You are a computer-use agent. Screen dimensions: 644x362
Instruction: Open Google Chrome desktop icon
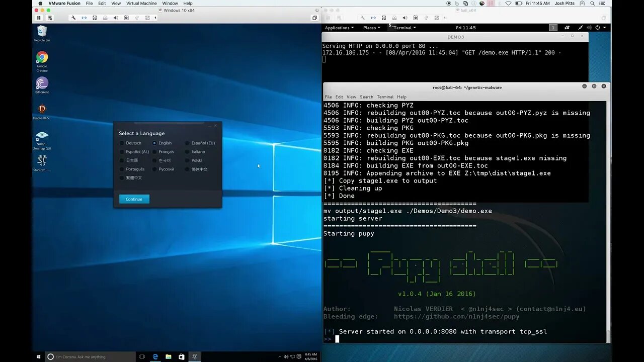42,62
